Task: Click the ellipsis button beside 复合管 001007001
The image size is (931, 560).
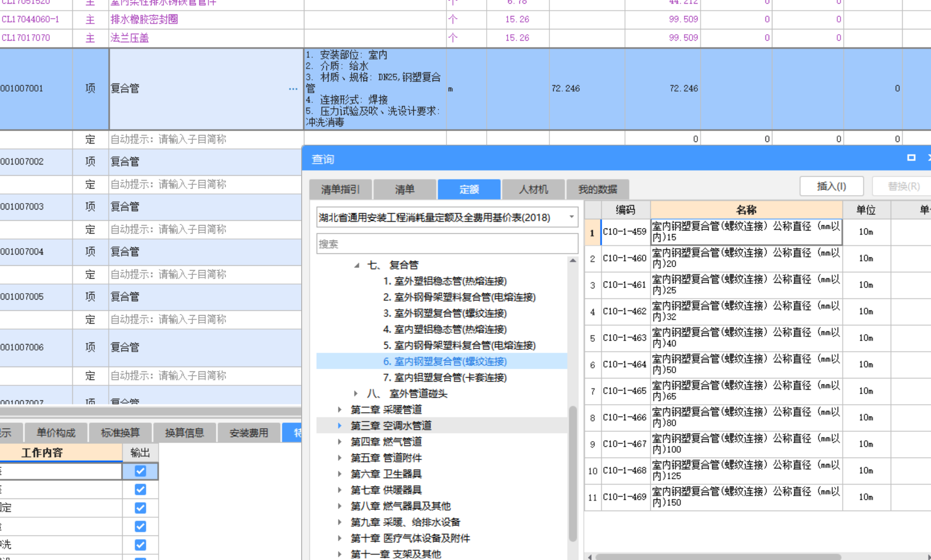Action: pos(293,89)
